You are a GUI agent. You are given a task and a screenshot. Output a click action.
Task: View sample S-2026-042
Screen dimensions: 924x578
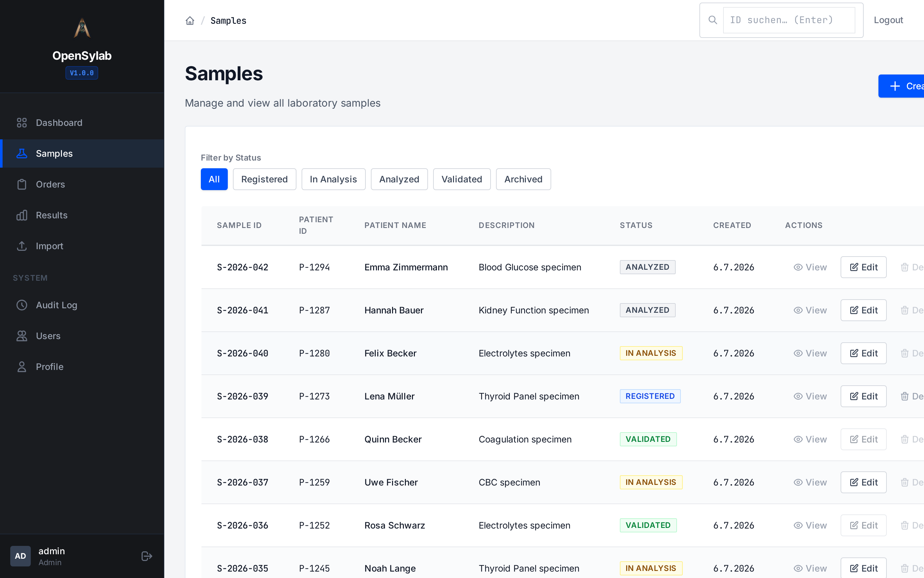pyautogui.click(x=810, y=267)
